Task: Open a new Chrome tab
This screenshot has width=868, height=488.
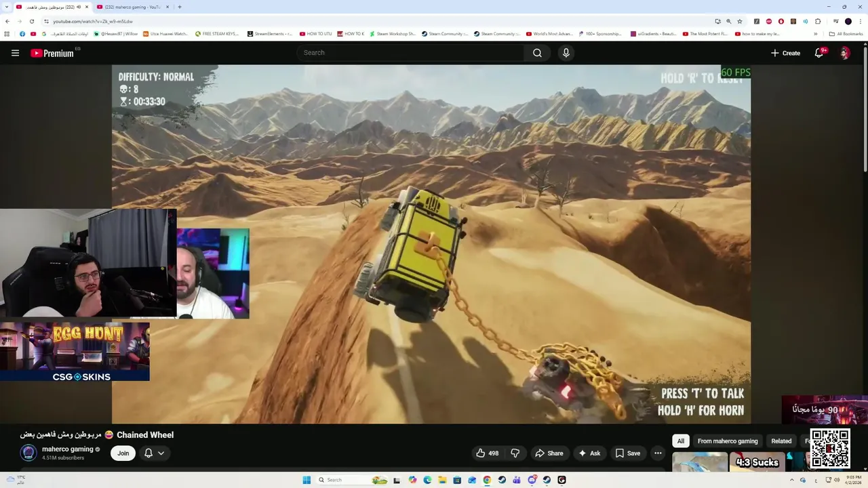Action: tap(180, 7)
